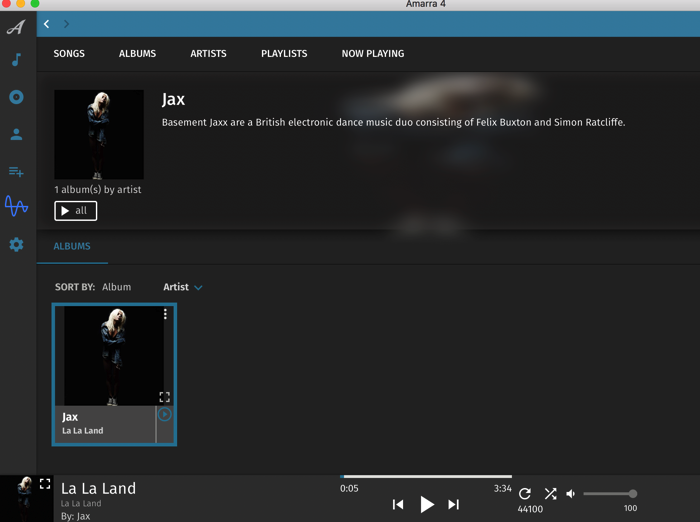Expand the album cover on the Jax tile
The image size is (700, 522).
165,397
